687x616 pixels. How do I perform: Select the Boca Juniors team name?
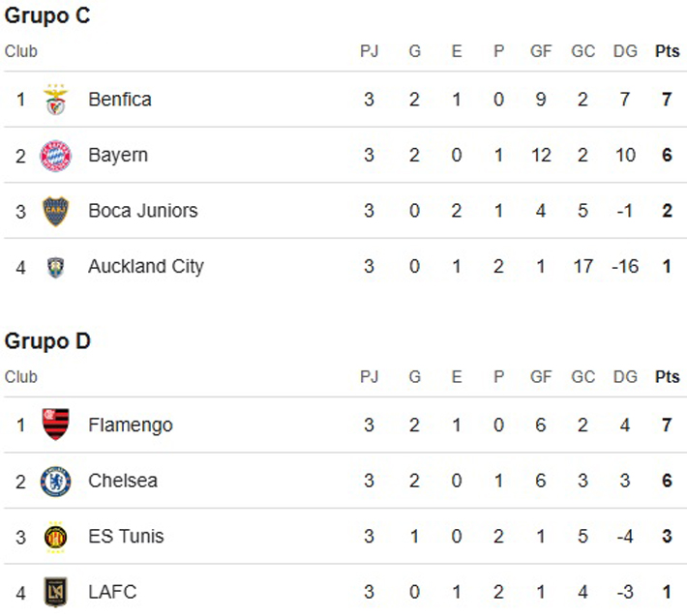click(142, 210)
